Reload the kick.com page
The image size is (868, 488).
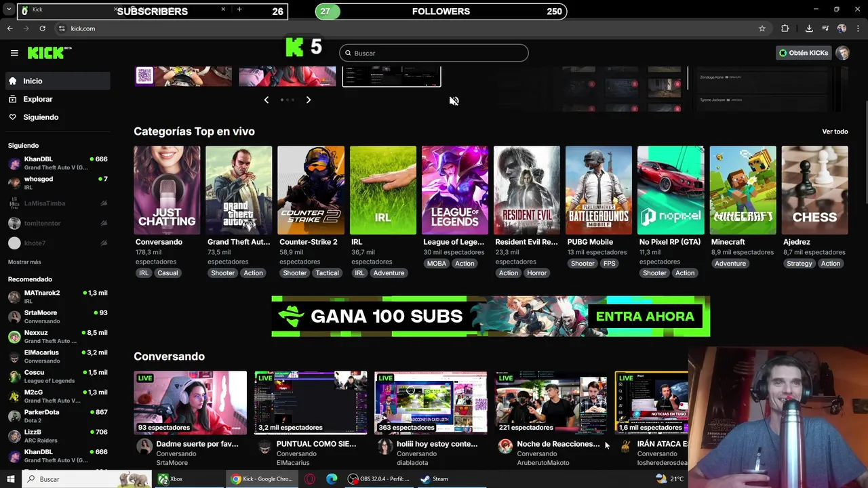(x=42, y=28)
